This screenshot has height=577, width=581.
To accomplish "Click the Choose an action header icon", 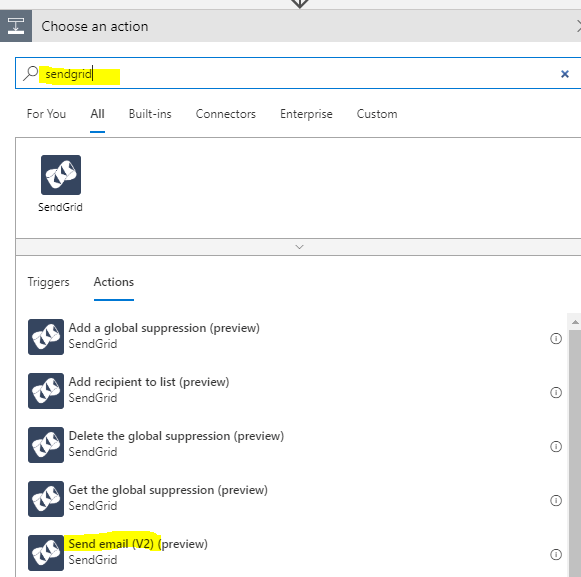I will (16, 26).
